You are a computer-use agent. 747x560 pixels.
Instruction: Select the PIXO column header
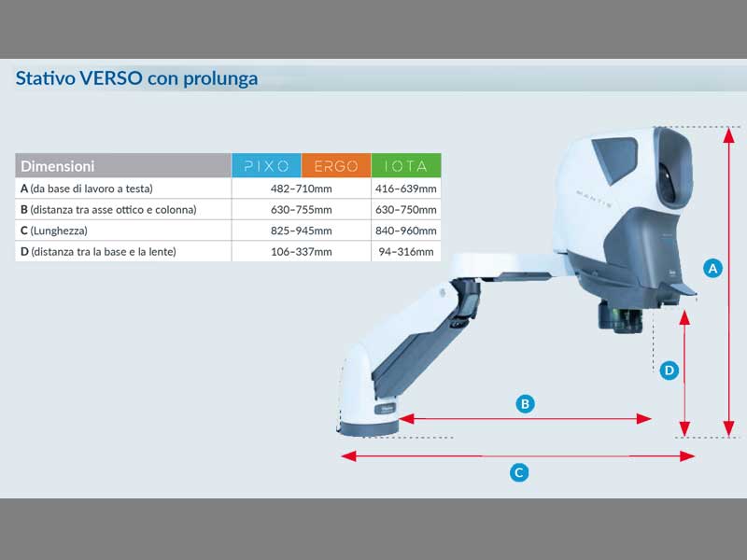[266, 166]
